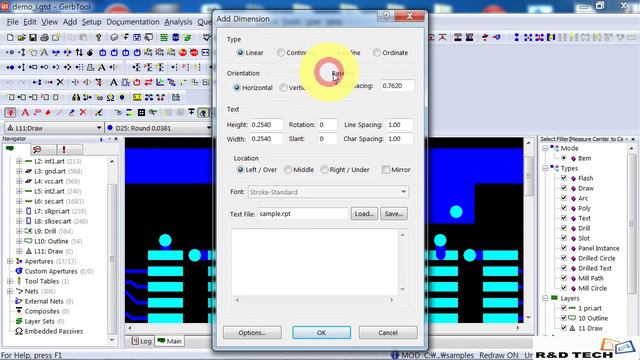Click the yellow rectangle toolbar icon

(x=137, y=97)
